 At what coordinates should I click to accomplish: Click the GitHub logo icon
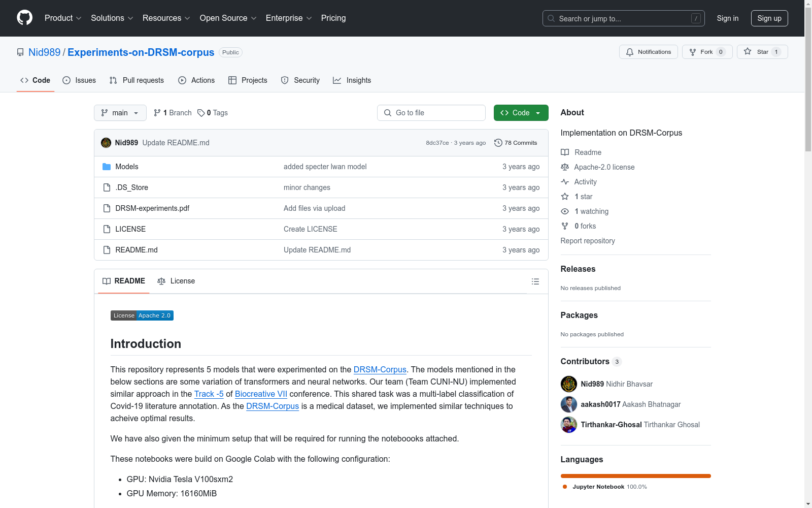[24, 18]
